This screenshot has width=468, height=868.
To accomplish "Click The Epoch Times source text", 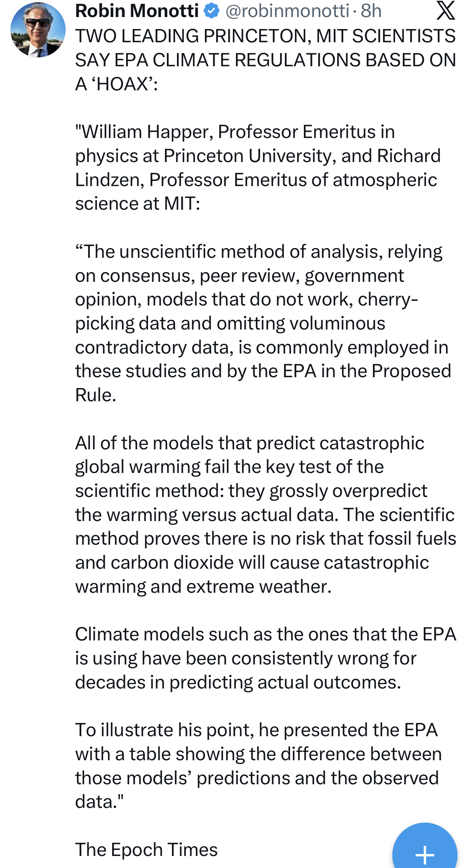I will pos(146,850).
